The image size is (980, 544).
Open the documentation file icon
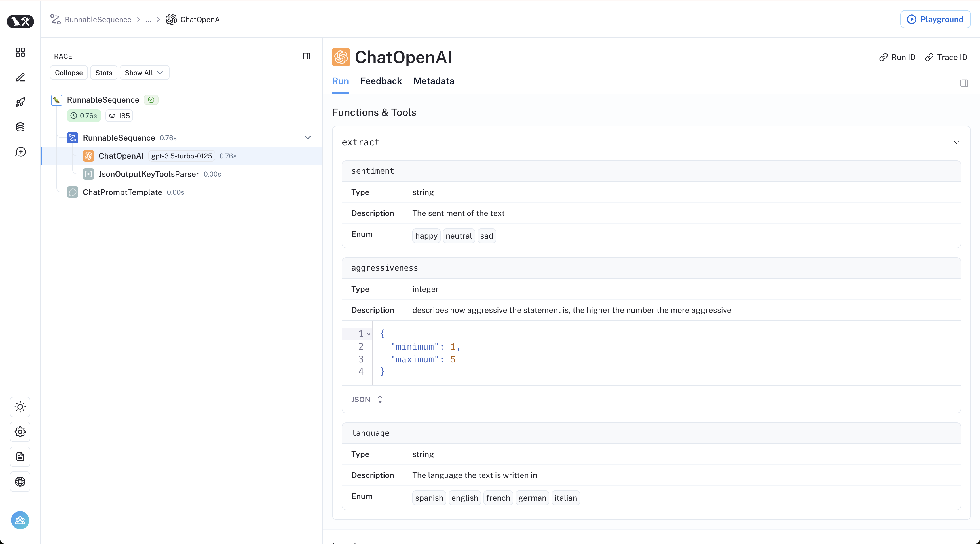tap(20, 456)
